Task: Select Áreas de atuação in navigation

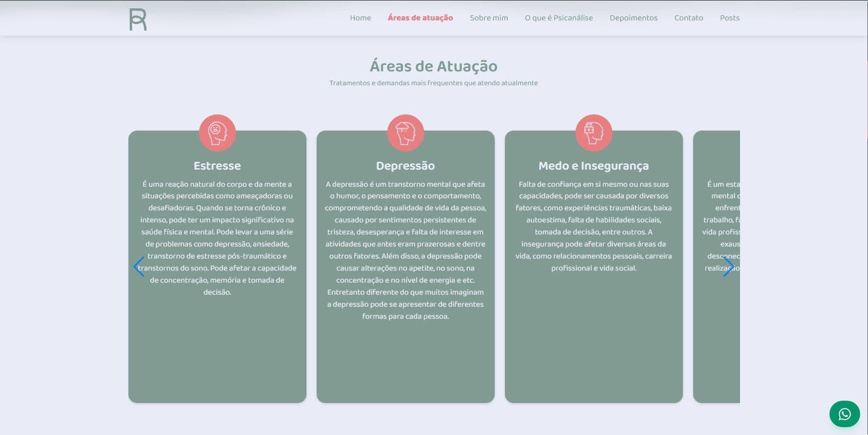Action: click(420, 18)
